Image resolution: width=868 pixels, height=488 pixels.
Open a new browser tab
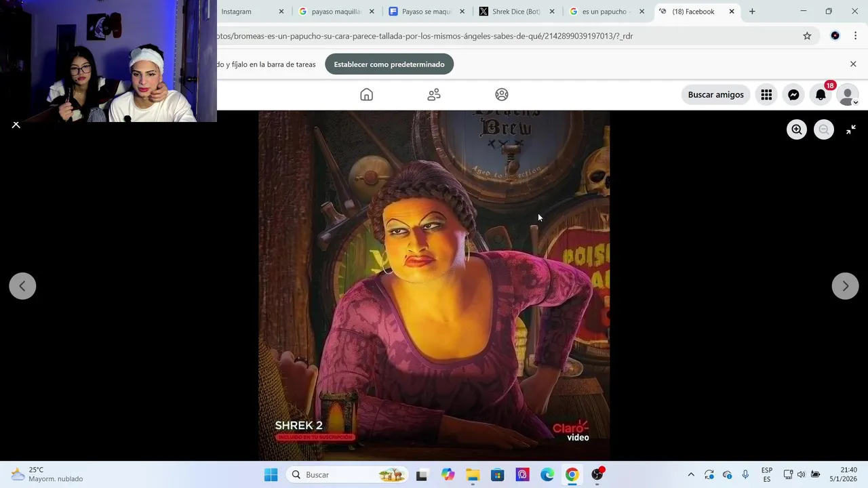pyautogui.click(x=752, y=12)
